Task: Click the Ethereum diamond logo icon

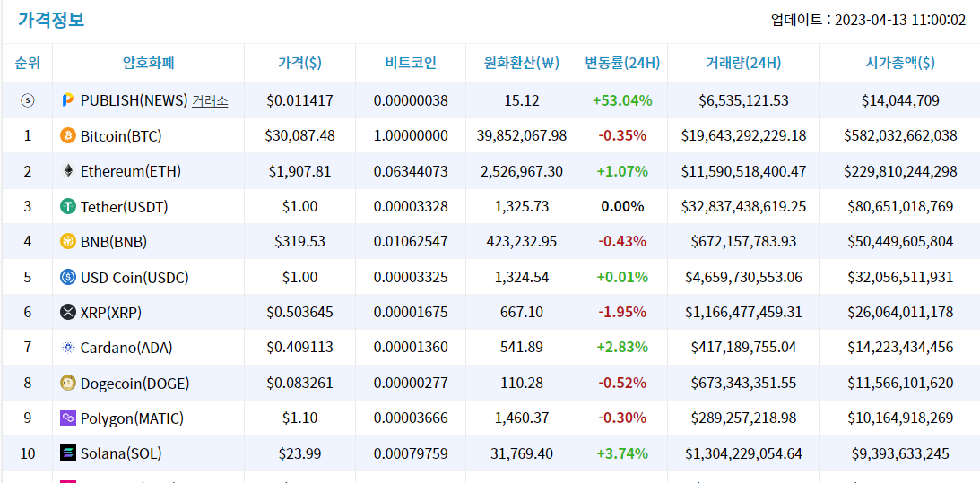Action: [x=67, y=170]
